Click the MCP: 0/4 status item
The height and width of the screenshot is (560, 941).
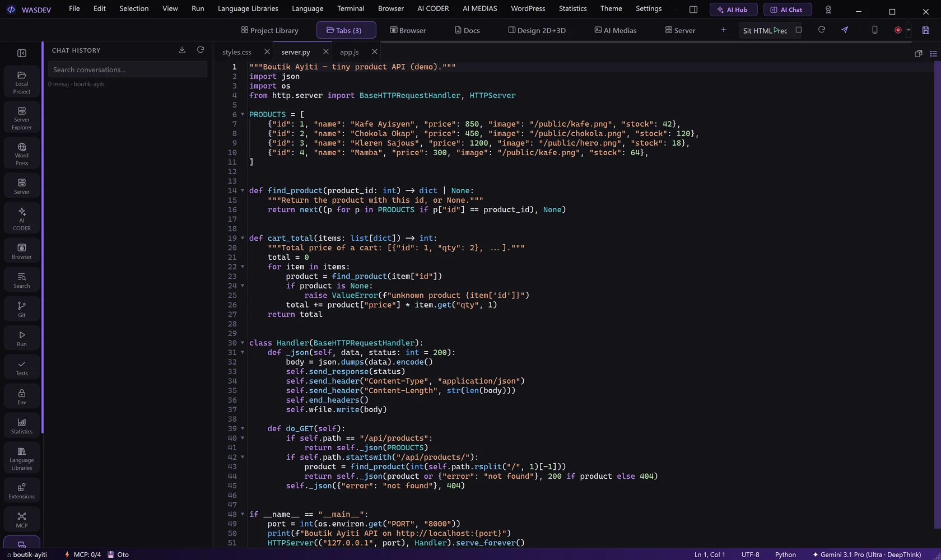[82, 554]
